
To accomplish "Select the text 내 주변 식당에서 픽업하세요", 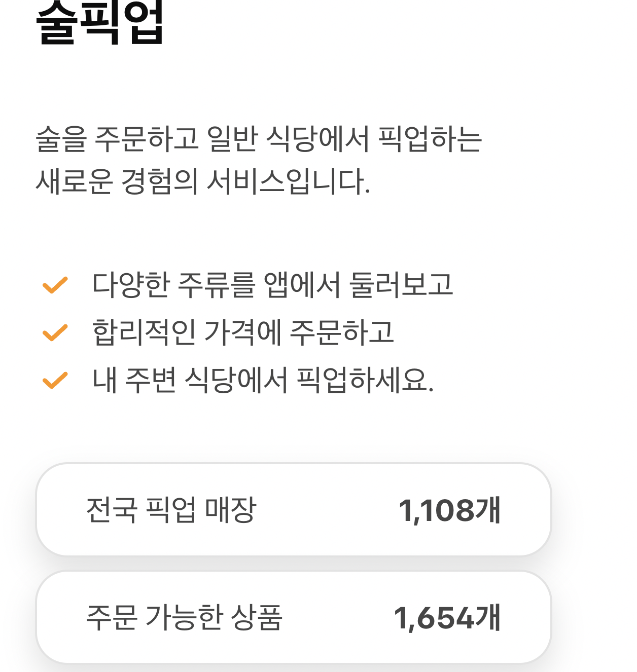I will pos(263,380).
